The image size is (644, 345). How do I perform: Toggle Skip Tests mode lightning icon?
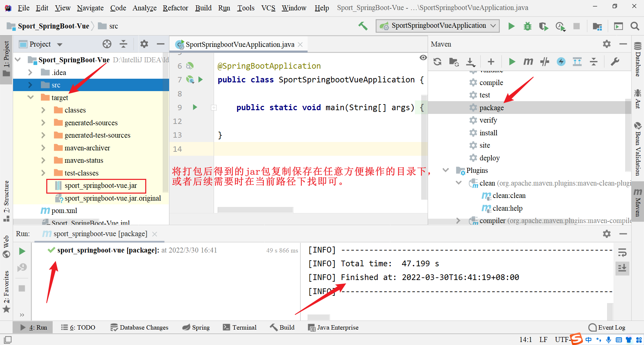[561, 62]
